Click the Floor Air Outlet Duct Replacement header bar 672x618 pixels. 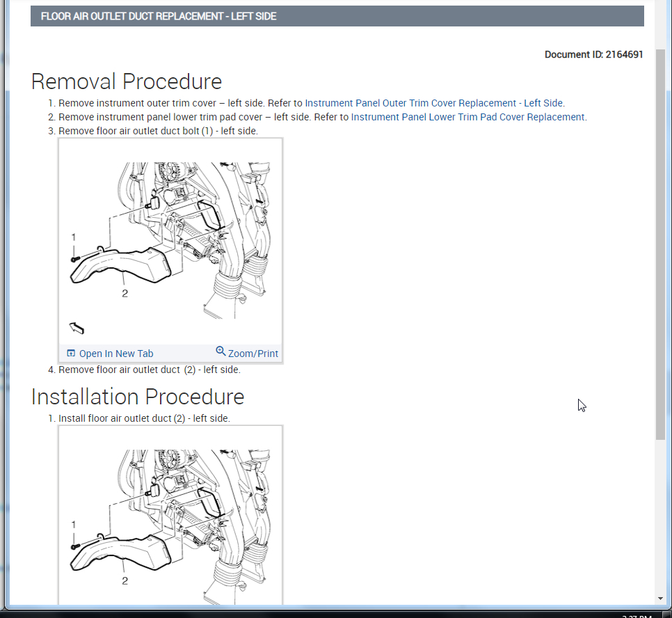tap(337, 16)
